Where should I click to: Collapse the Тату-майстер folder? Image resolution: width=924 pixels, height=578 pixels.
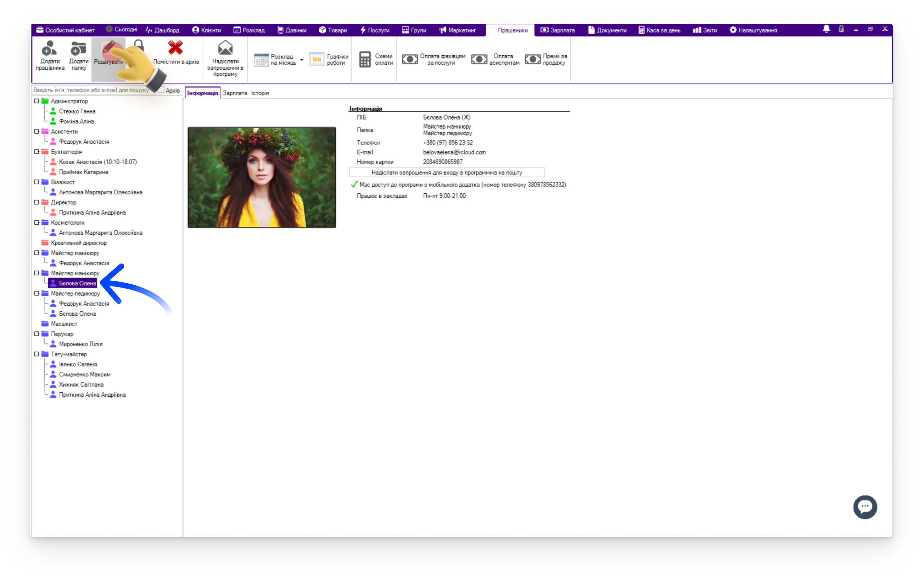pos(37,354)
